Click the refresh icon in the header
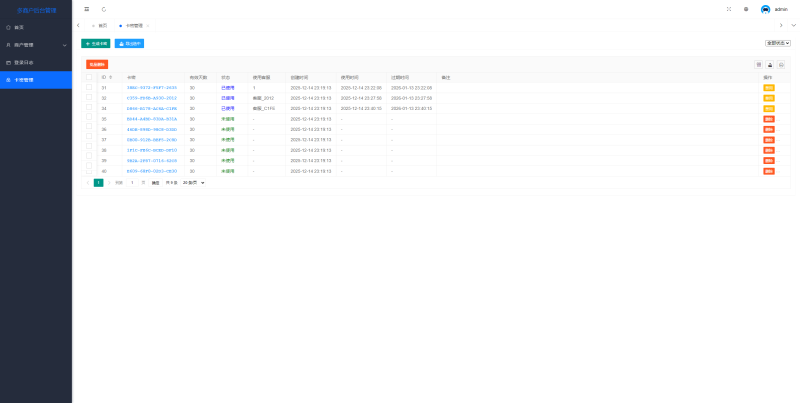This screenshot has height=403, width=800. point(104,9)
